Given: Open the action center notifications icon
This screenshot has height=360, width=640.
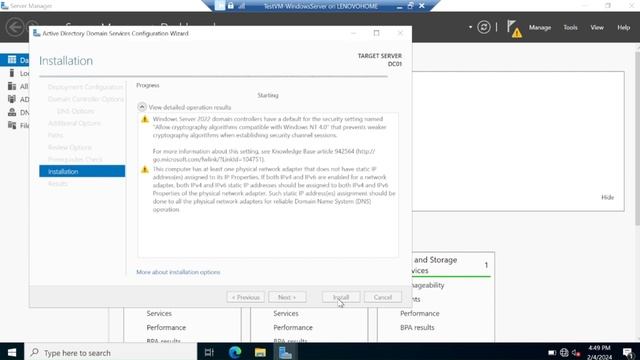Looking at the screenshot, I should [x=628, y=353].
